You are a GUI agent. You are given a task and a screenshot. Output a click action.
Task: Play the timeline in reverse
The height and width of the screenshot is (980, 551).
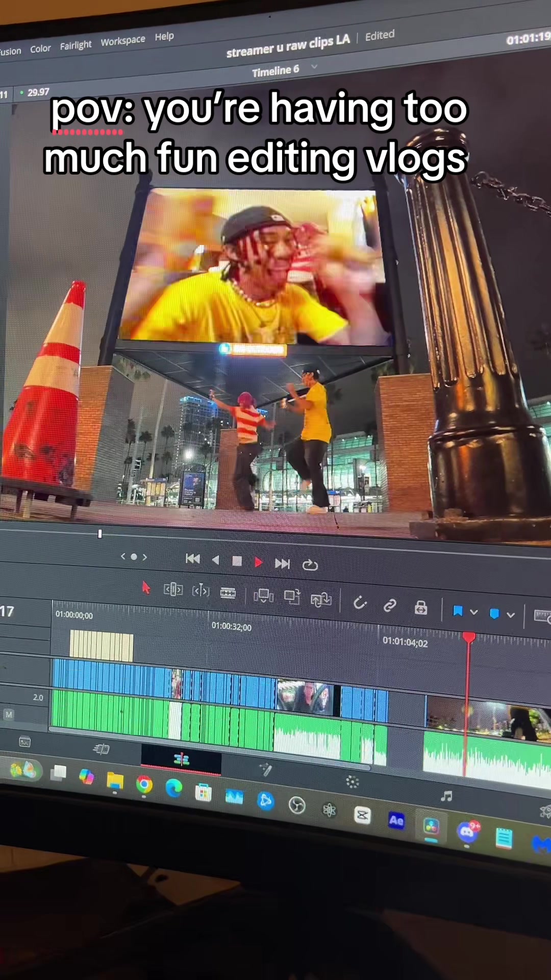(215, 560)
